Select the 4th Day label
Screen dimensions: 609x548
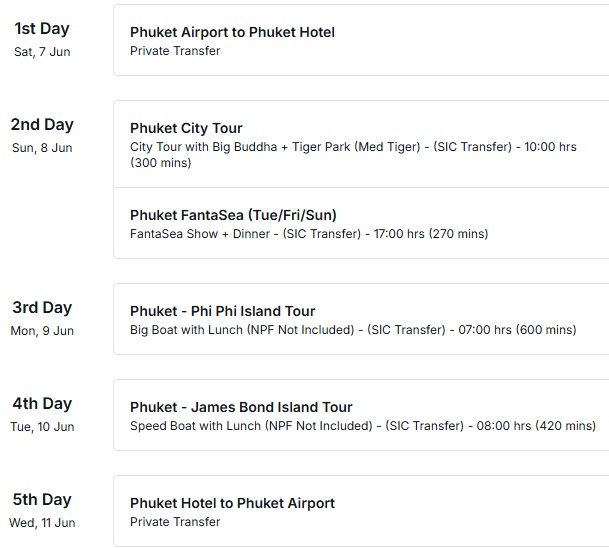click(42, 404)
